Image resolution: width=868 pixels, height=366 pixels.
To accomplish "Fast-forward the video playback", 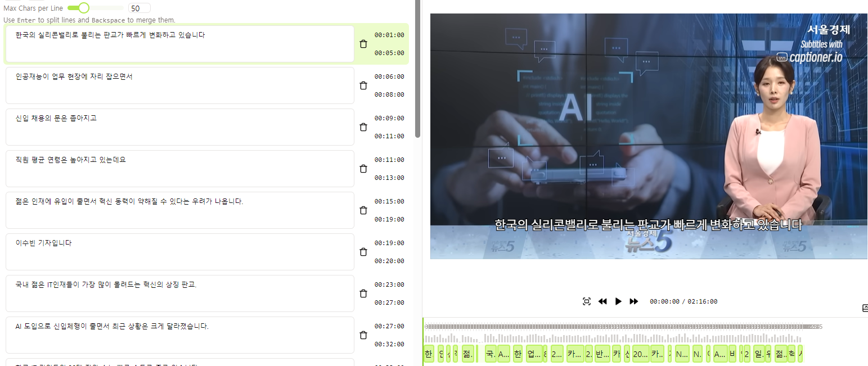I will 634,301.
